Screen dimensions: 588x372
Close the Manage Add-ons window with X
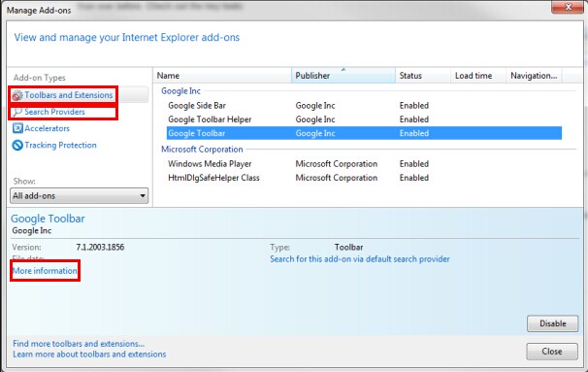[x=568, y=7]
